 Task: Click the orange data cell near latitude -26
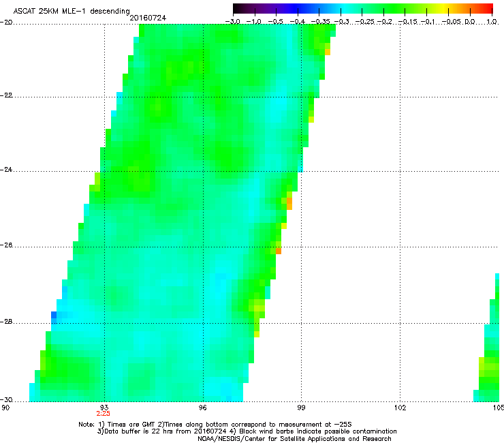(279, 251)
